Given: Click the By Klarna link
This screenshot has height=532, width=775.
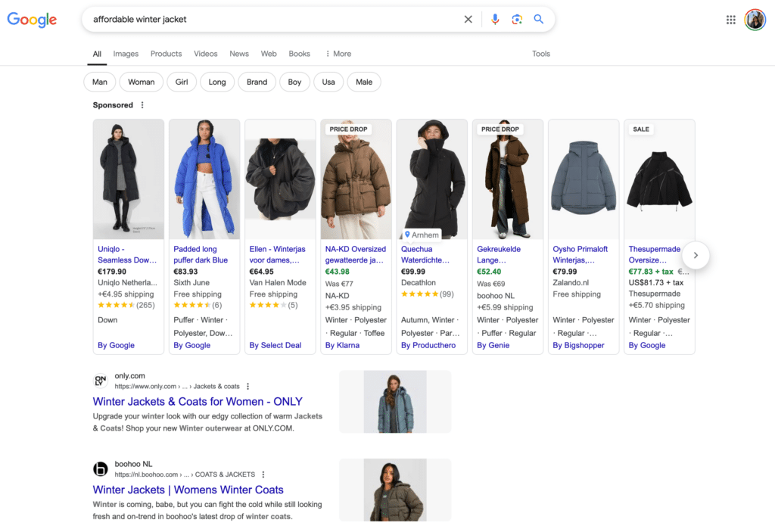Looking at the screenshot, I should [x=343, y=345].
